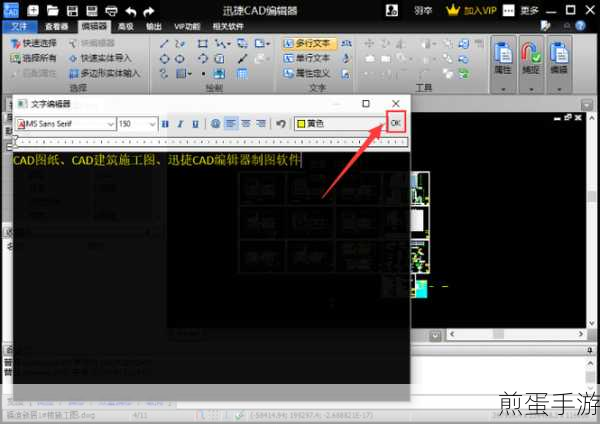Switch to VIP功能 tab
This screenshot has width=600, height=424.
click(x=187, y=26)
